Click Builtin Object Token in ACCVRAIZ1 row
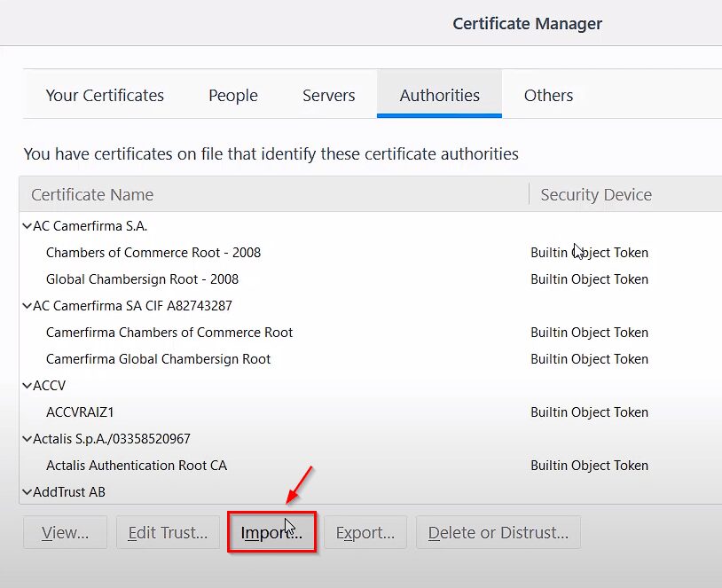 click(589, 412)
